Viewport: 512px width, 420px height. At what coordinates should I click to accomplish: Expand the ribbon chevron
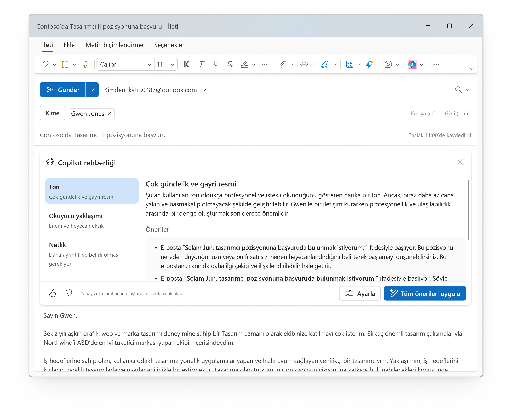[471, 69]
